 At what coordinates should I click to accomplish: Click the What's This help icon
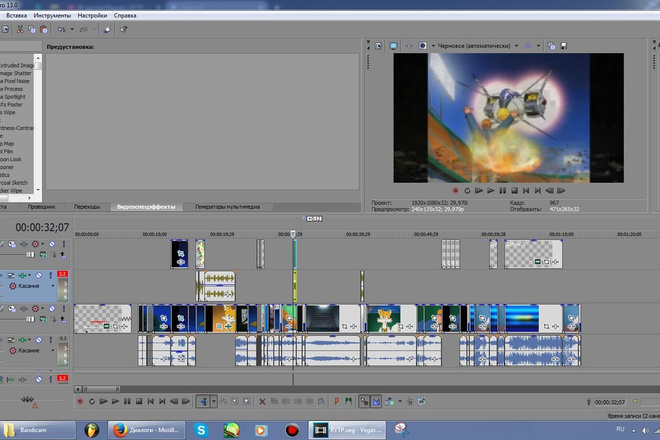pyautogui.click(x=123, y=29)
